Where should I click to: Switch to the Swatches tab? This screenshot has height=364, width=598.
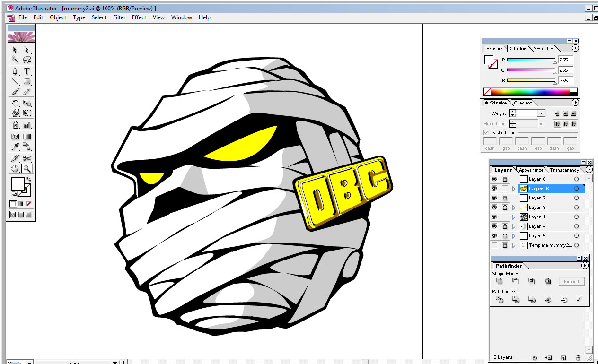click(x=544, y=49)
